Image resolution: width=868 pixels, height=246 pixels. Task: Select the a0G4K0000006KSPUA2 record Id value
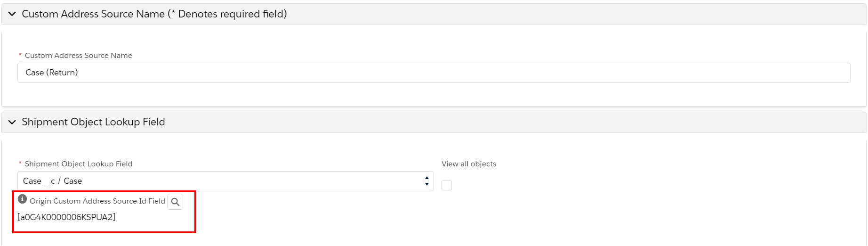(x=66, y=217)
